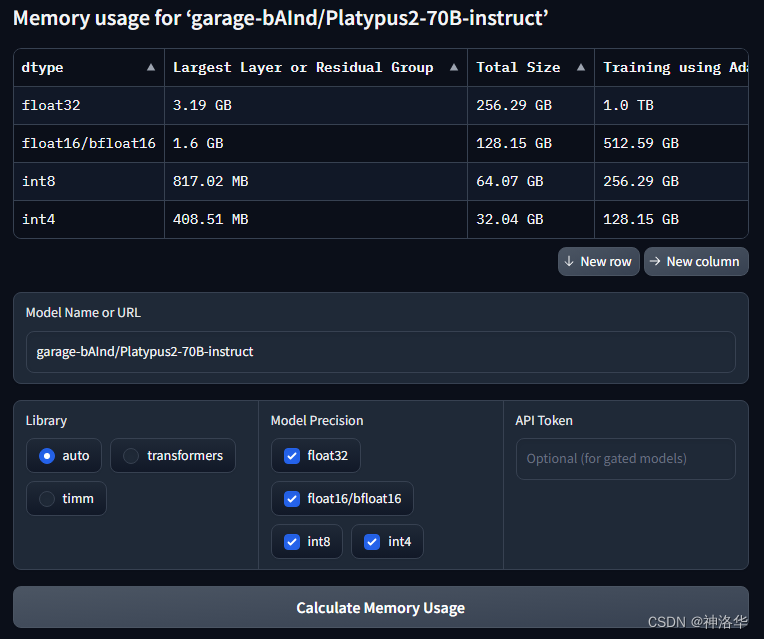Disable the int4 precision checkbox
This screenshot has height=639, width=764.
(x=372, y=541)
